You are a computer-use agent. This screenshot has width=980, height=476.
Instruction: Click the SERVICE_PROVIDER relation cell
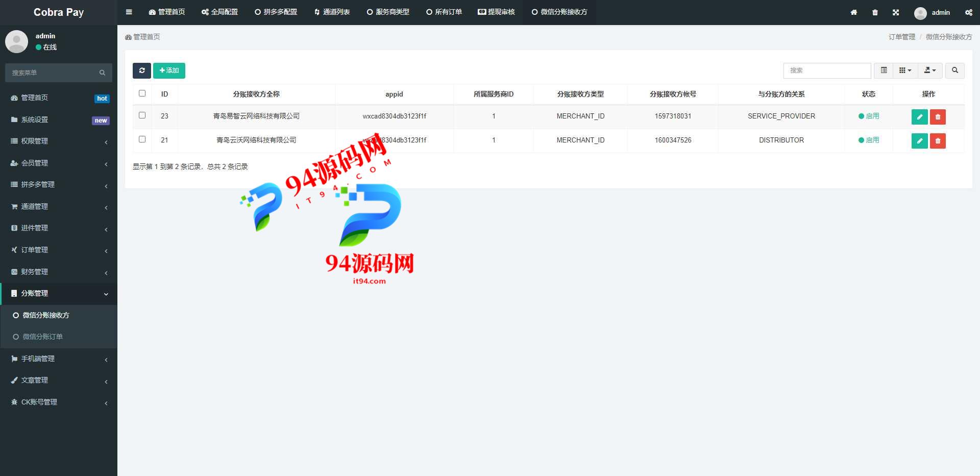781,116
